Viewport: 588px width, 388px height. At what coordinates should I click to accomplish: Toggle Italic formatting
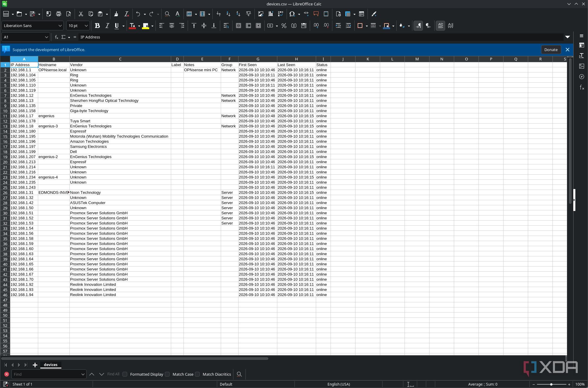tap(107, 26)
